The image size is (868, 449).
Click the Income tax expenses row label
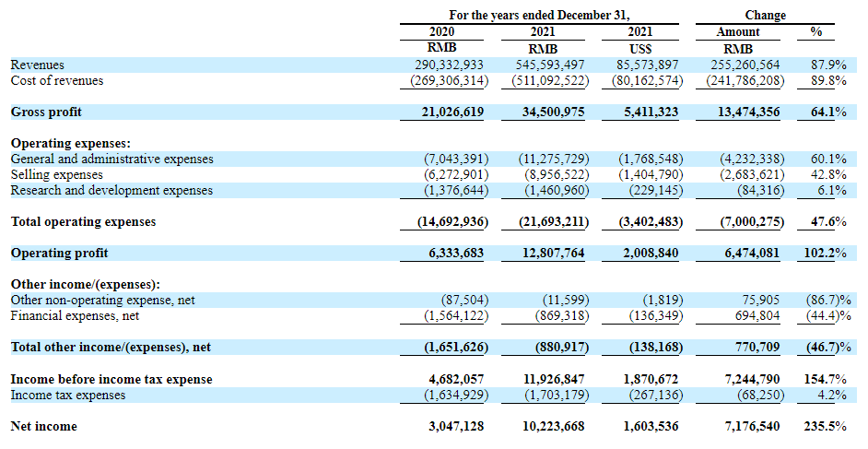click(67, 395)
